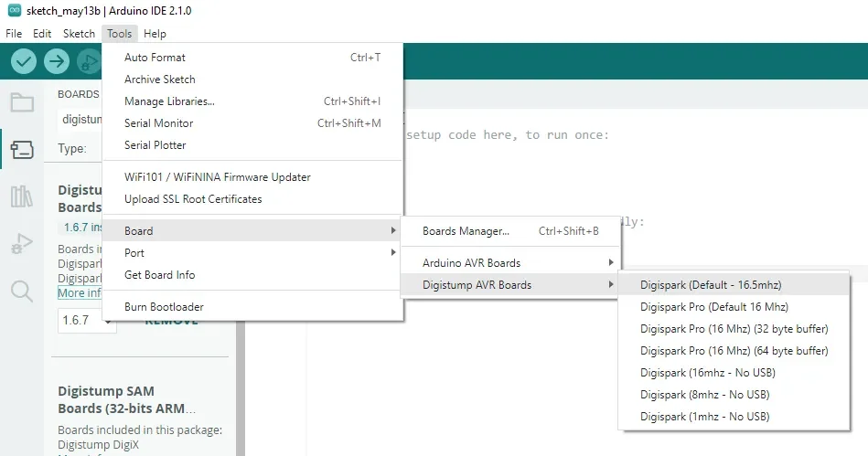Click the More info link
Viewport: 868px width, 456px height.
[80, 293]
